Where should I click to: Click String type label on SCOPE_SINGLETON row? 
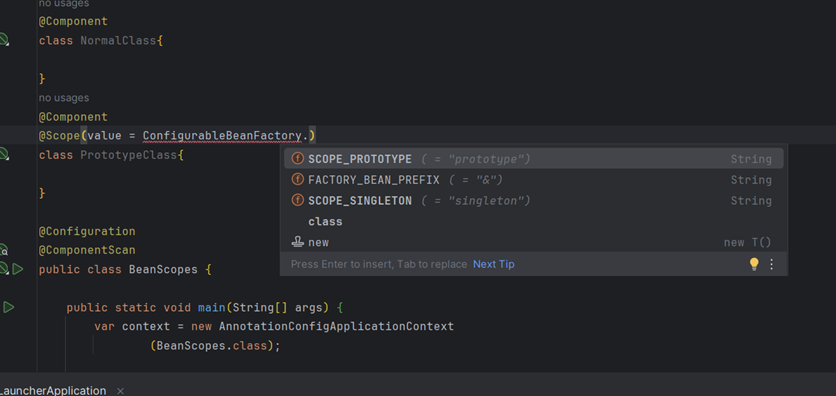click(x=751, y=200)
